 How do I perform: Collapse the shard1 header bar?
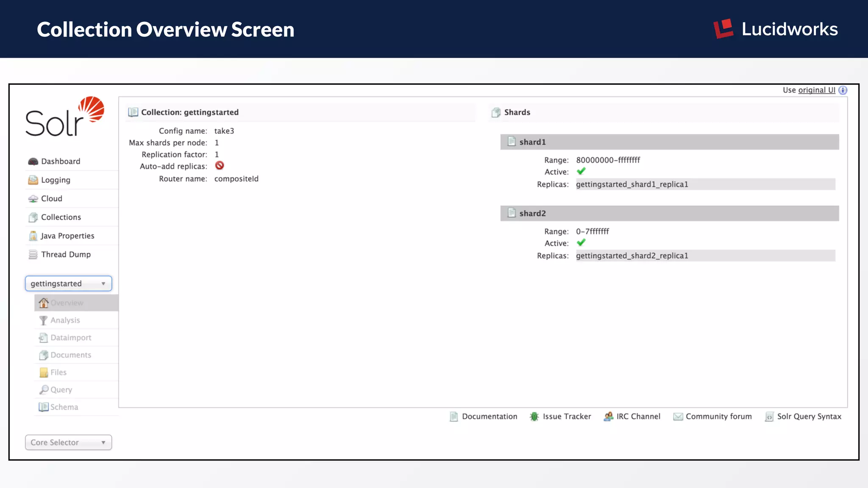coord(670,142)
